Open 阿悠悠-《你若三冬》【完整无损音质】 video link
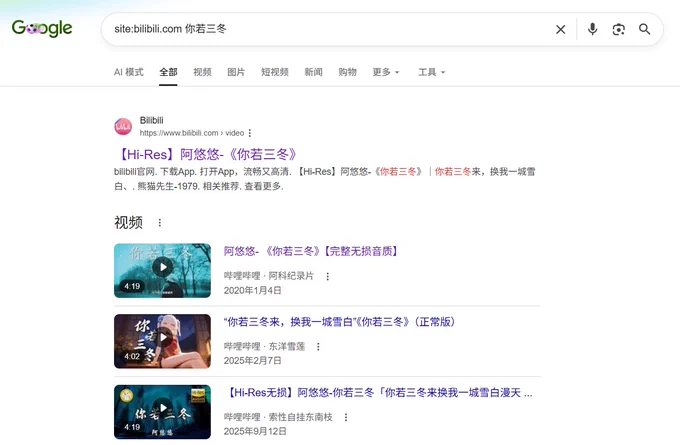Viewport: 680px width, 445px height. pyautogui.click(x=312, y=251)
